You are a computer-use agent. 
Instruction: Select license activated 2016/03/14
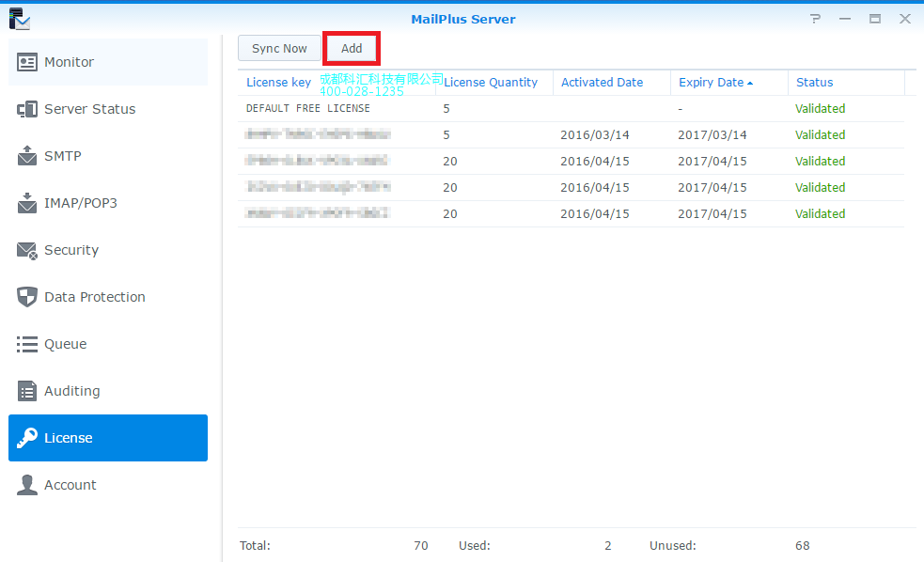click(x=571, y=135)
